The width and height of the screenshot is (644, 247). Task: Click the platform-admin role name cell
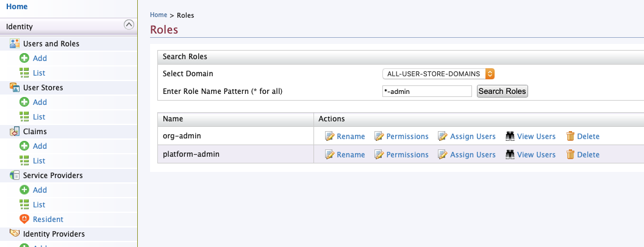click(236, 154)
